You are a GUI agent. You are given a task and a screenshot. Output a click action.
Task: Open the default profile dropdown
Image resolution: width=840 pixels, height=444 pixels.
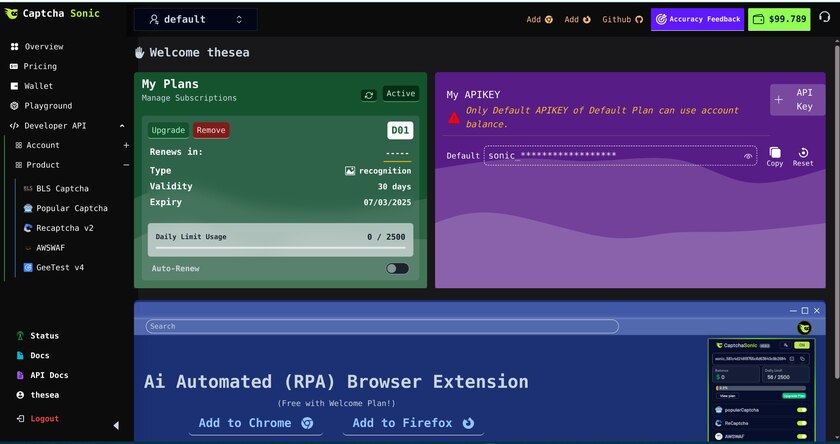click(x=195, y=19)
